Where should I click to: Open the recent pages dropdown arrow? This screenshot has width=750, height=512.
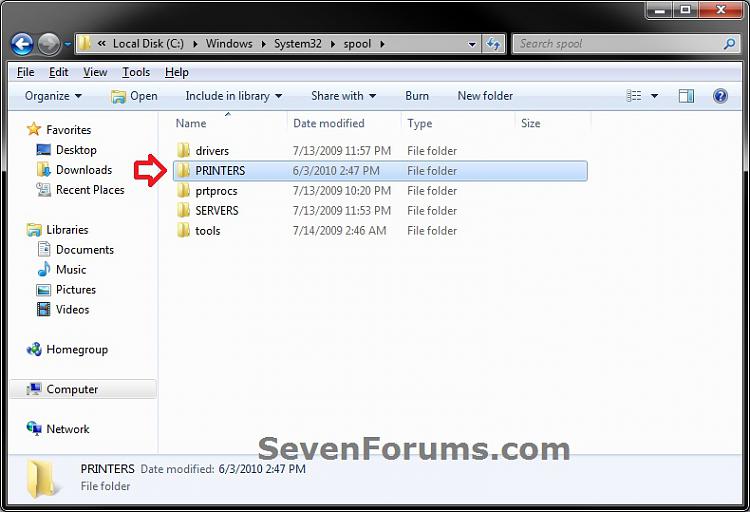point(67,45)
